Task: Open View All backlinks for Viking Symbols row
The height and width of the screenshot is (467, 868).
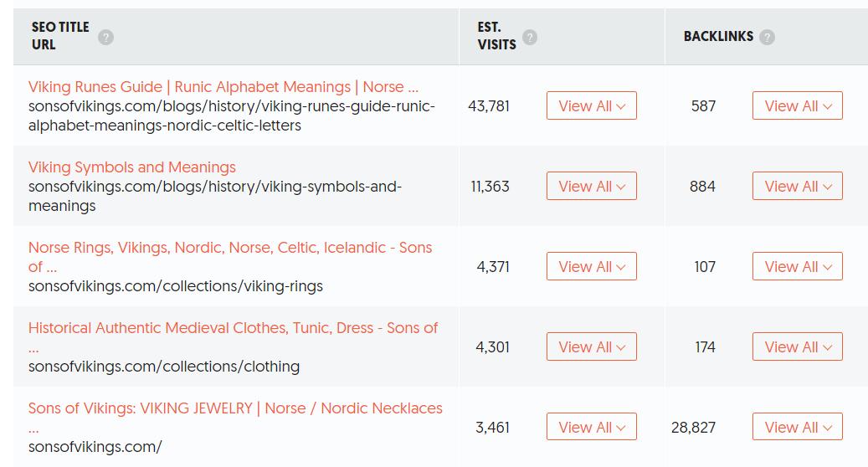Action: pyautogui.click(x=797, y=187)
